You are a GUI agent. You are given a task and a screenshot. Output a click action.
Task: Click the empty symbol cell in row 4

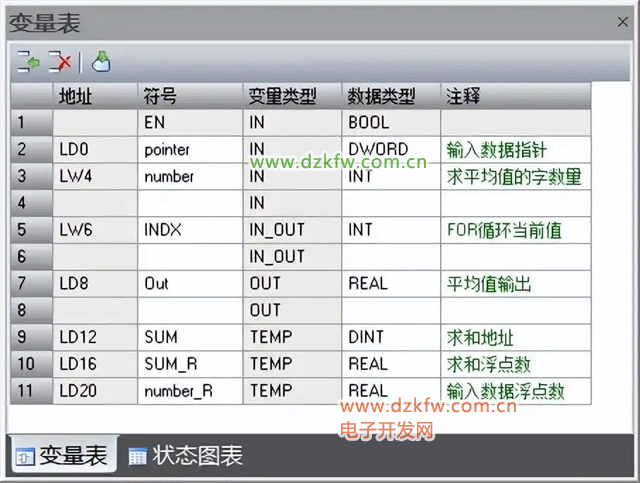(x=190, y=203)
